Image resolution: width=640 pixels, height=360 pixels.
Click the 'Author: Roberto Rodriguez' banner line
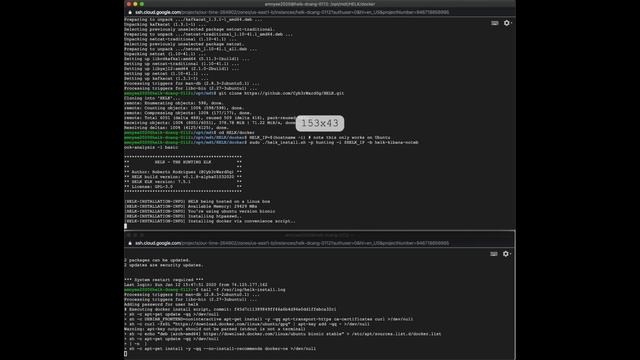coord(183,172)
